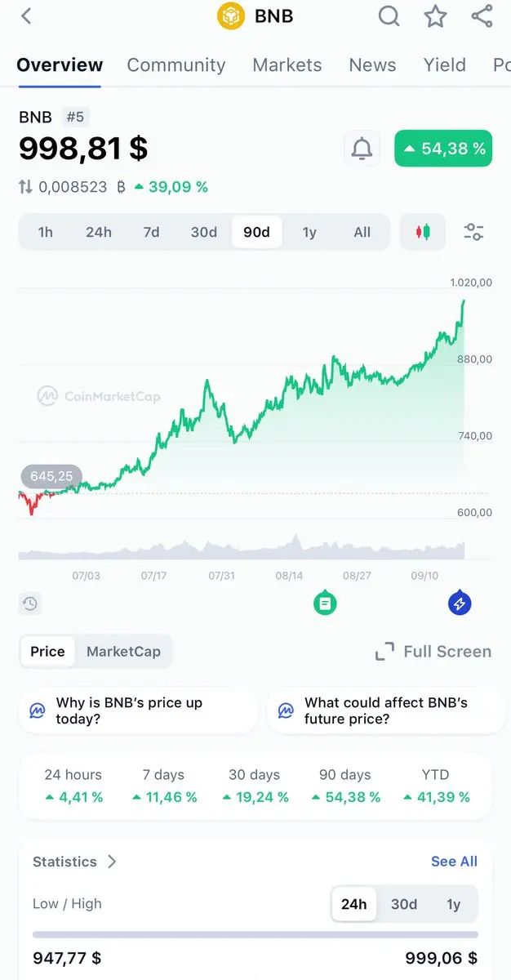Screen dimensions: 511x980
Task: Open See All statistics link
Action: click(455, 862)
